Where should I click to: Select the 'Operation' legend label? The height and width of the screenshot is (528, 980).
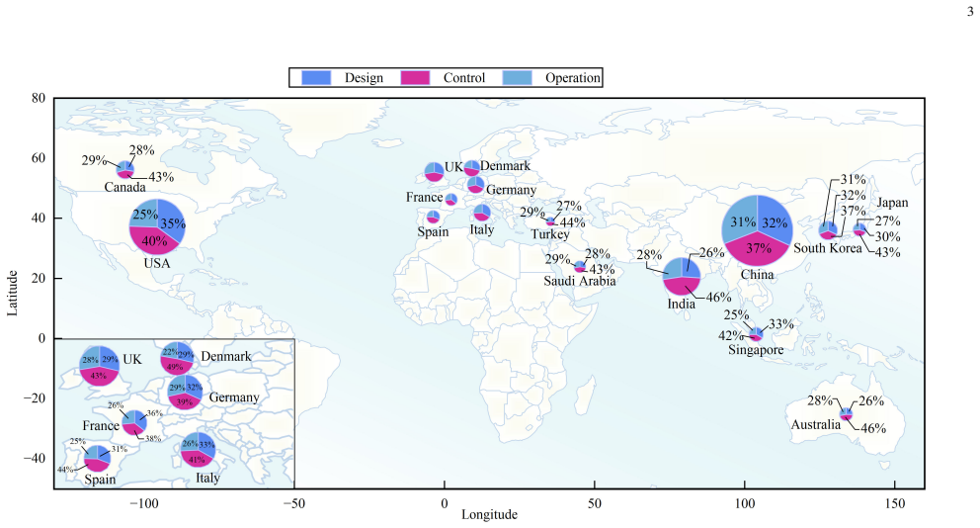click(573, 77)
